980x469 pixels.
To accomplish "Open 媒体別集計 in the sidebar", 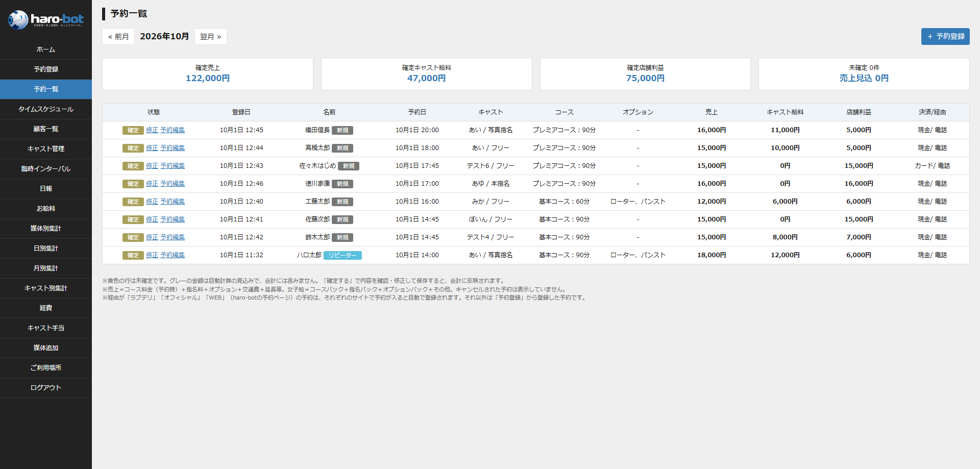I will click(46, 229).
